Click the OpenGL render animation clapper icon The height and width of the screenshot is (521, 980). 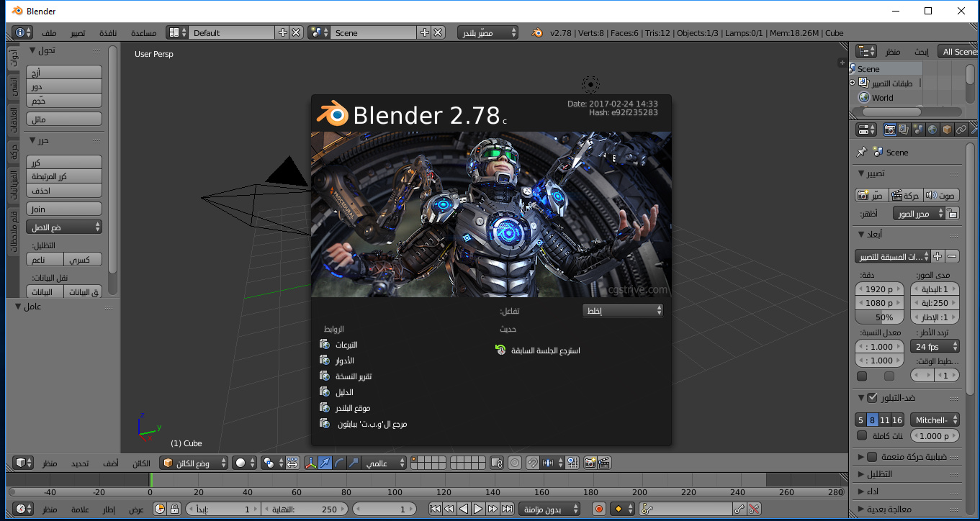(x=604, y=463)
